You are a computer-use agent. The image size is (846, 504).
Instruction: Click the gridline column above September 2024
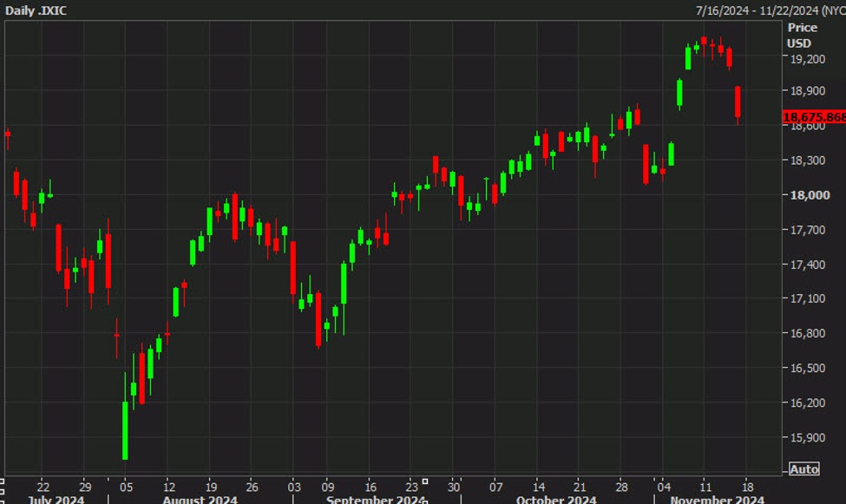click(370, 260)
